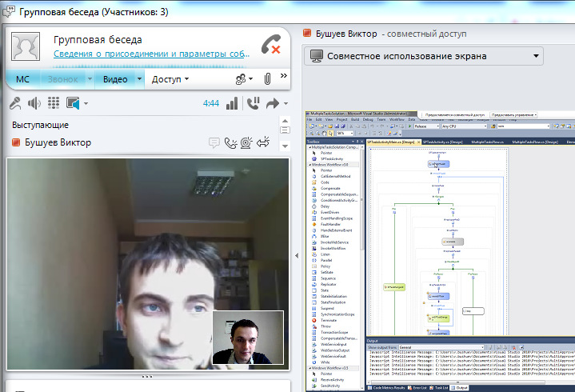
Task: End the group call with the hang-up icon
Action: tap(271, 44)
